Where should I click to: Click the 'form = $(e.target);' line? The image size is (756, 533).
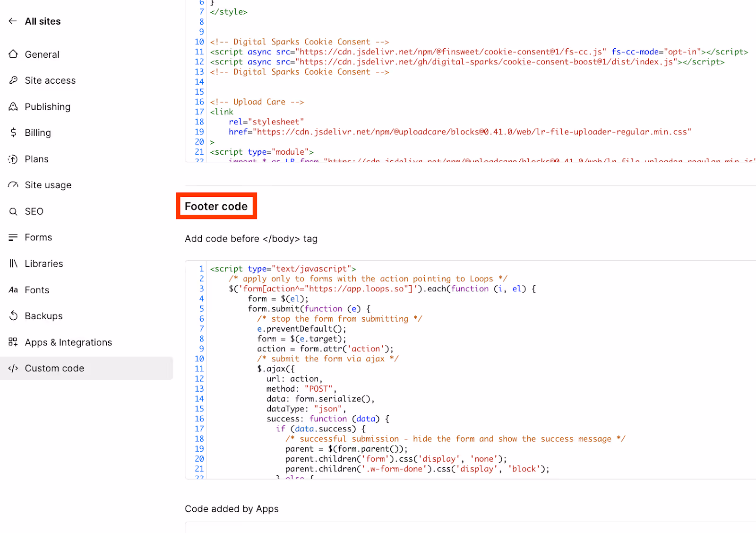pos(301,339)
